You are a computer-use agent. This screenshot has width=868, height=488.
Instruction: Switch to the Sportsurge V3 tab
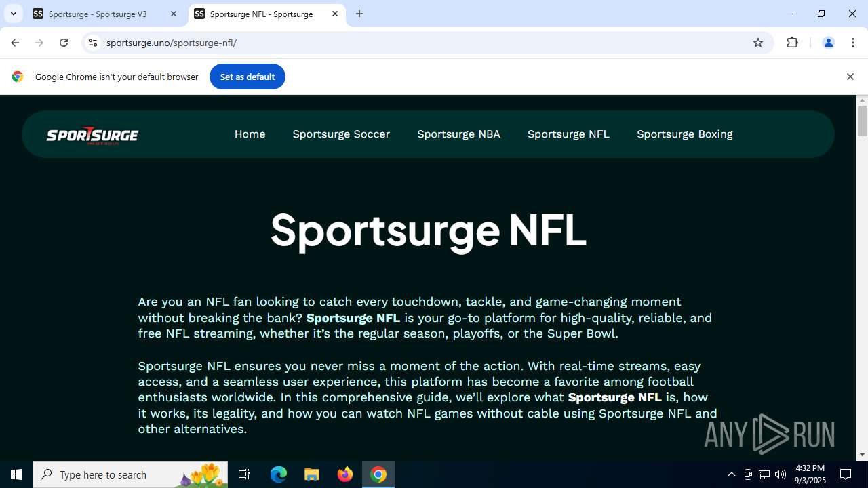tap(105, 14)
